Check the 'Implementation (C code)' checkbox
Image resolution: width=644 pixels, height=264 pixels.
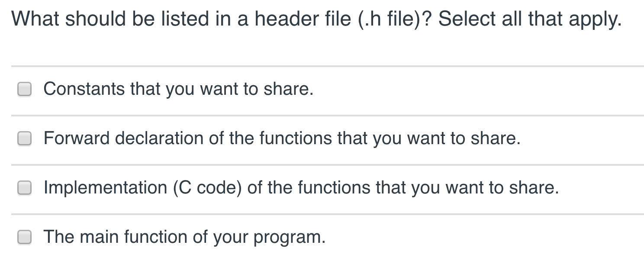pyautogui.click(x=24, y=188)
